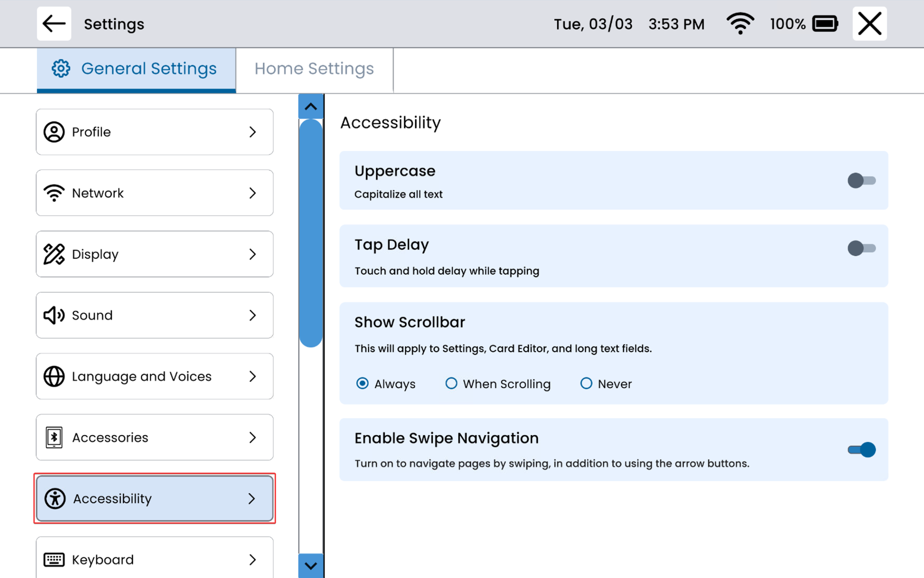Viewport: 924px width, 578px height.
Task: Disable Enable Swipe Navigation toggle
Action: coord(861,449)
